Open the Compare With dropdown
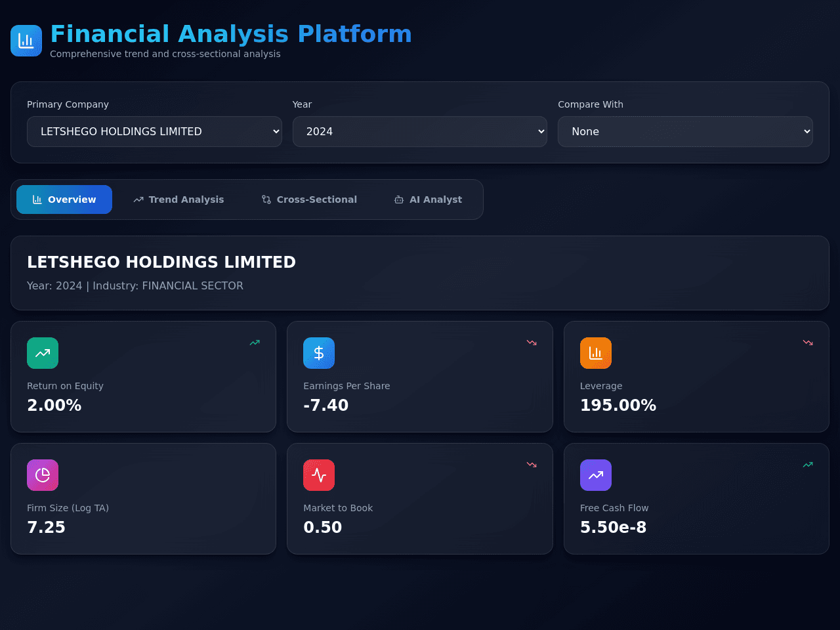Viewport: 840px width, 630px height. point(685,131)
